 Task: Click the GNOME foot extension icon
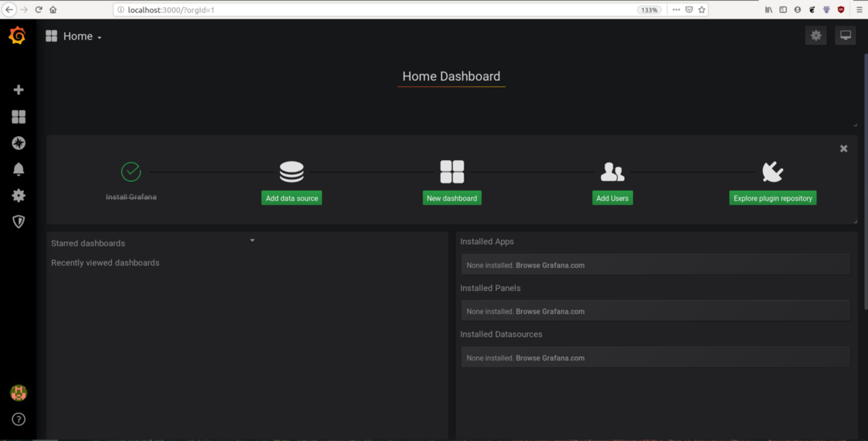click(812, 9)
